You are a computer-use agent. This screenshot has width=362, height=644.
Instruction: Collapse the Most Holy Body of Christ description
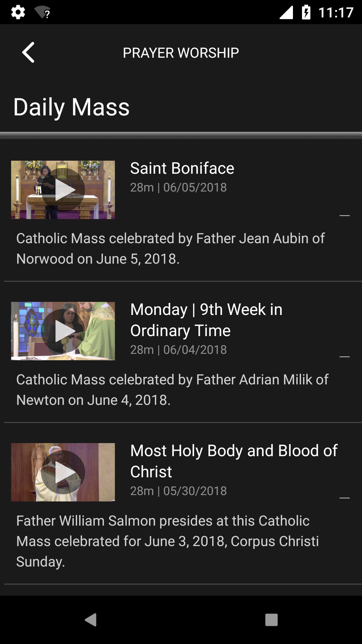345,498
